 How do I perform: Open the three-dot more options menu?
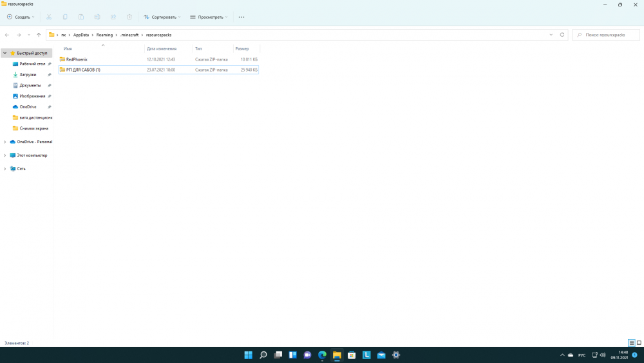tap(241, 17)
